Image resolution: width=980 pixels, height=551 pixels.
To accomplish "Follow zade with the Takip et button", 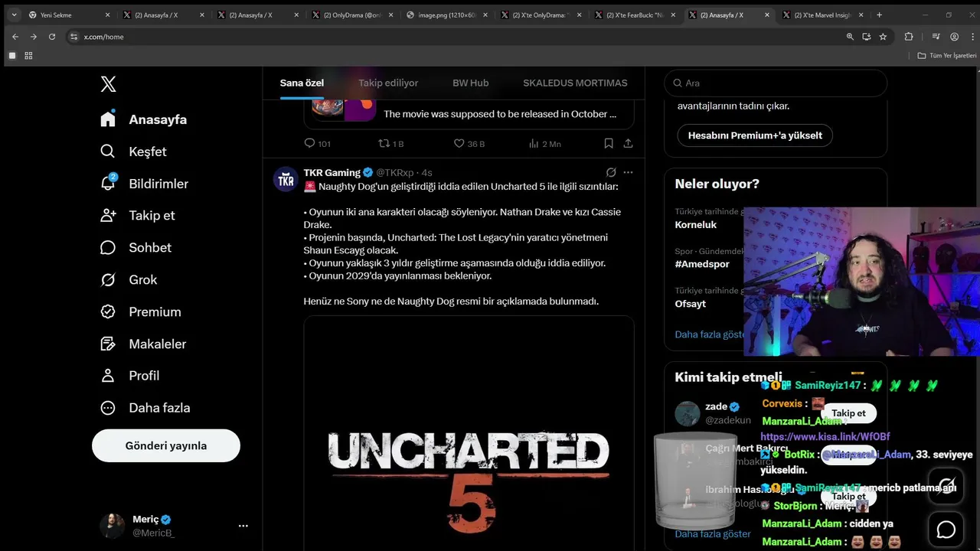I will point(848,413).
